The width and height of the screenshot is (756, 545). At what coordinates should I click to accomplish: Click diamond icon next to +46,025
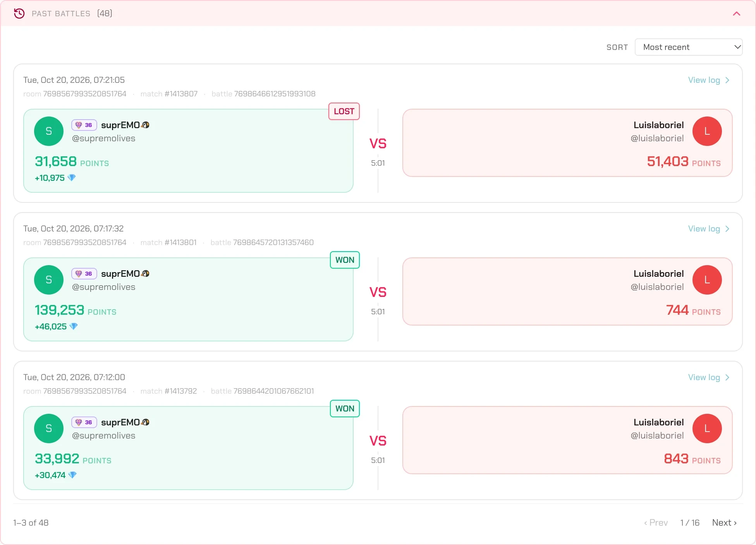pyautogui.click(x=74, y=326)
